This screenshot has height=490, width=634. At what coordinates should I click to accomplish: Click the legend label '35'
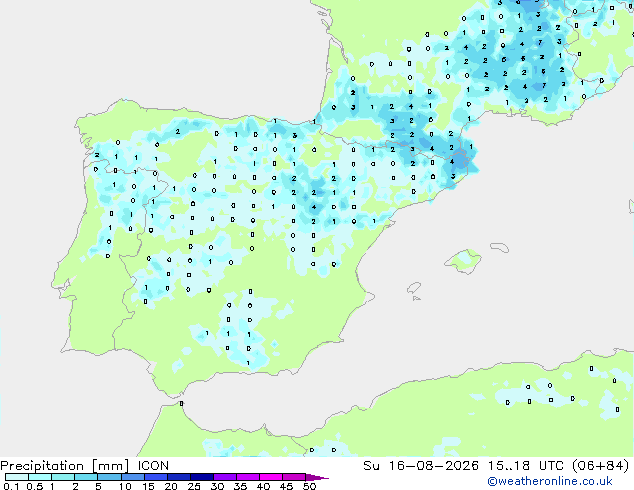tap(240, 486)
